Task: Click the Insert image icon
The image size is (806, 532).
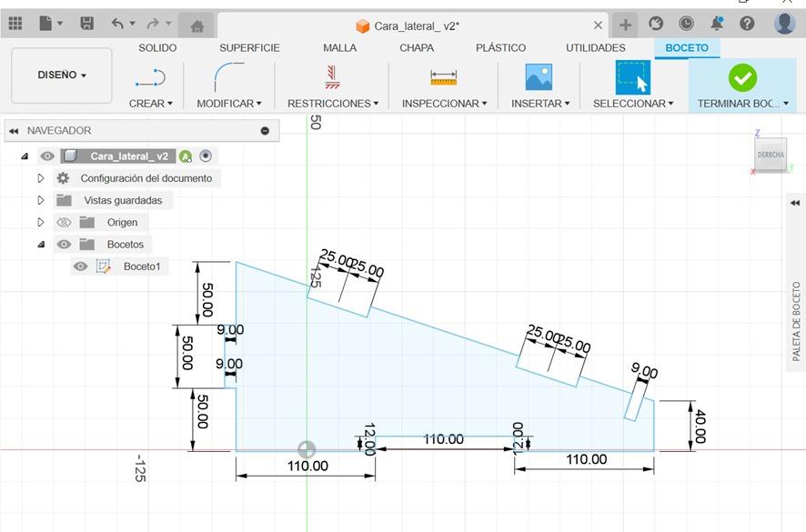Action: pyautogui.click(x=539, y=77)
